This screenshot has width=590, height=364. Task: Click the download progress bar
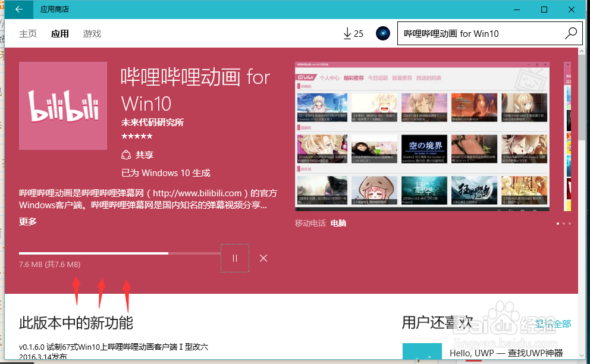coord(119,253)
